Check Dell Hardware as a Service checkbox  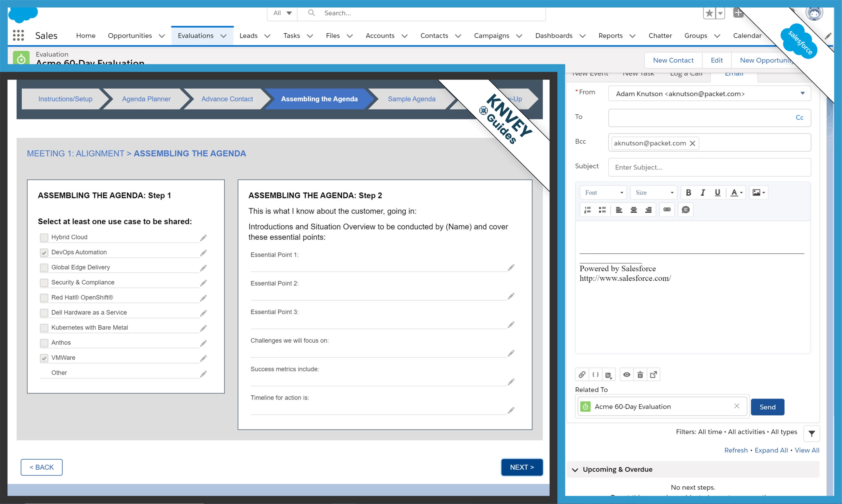coord(44,313)
